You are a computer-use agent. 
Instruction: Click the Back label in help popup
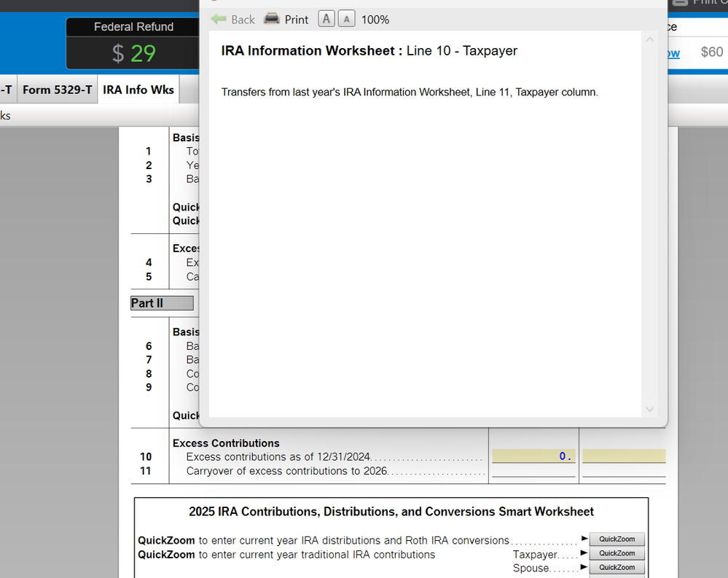pyautogui.click(x=243, y=20)
